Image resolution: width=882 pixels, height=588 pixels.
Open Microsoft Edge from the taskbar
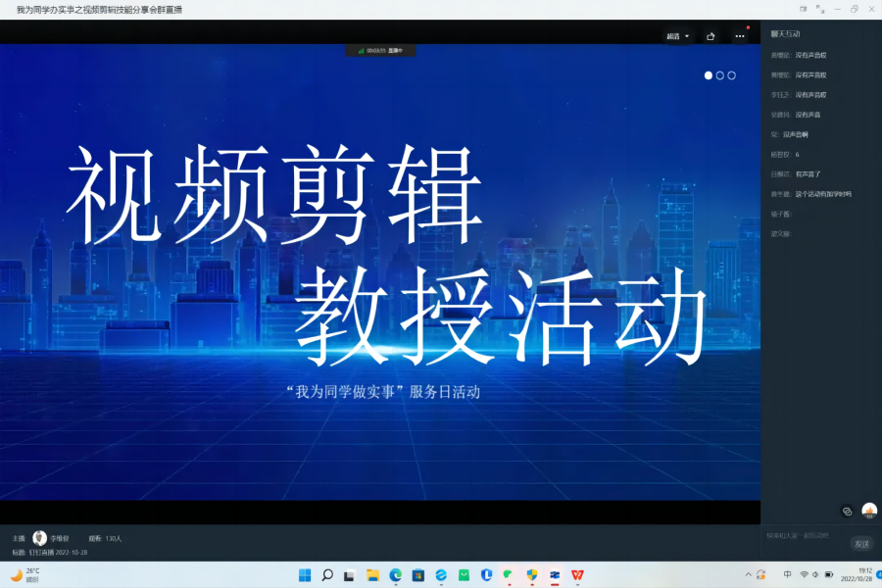point(396,575)
